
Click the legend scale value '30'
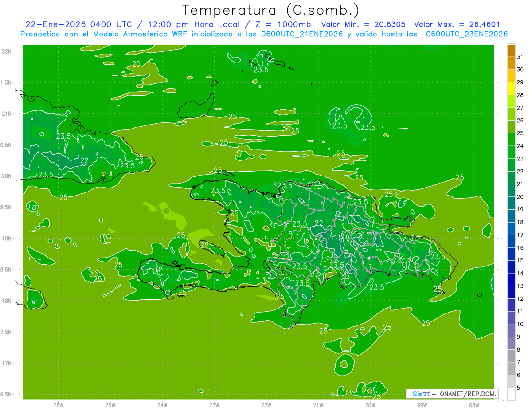[x=520, y=70]
